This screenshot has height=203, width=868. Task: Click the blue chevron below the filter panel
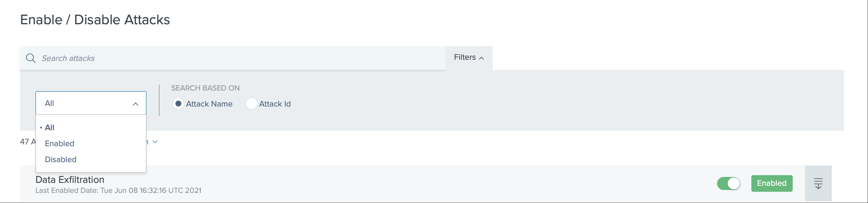(155, 142)
